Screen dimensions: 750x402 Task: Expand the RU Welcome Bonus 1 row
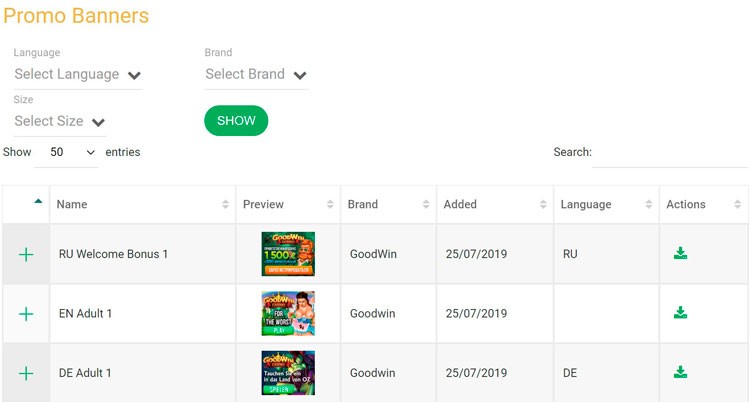[26, 254]
